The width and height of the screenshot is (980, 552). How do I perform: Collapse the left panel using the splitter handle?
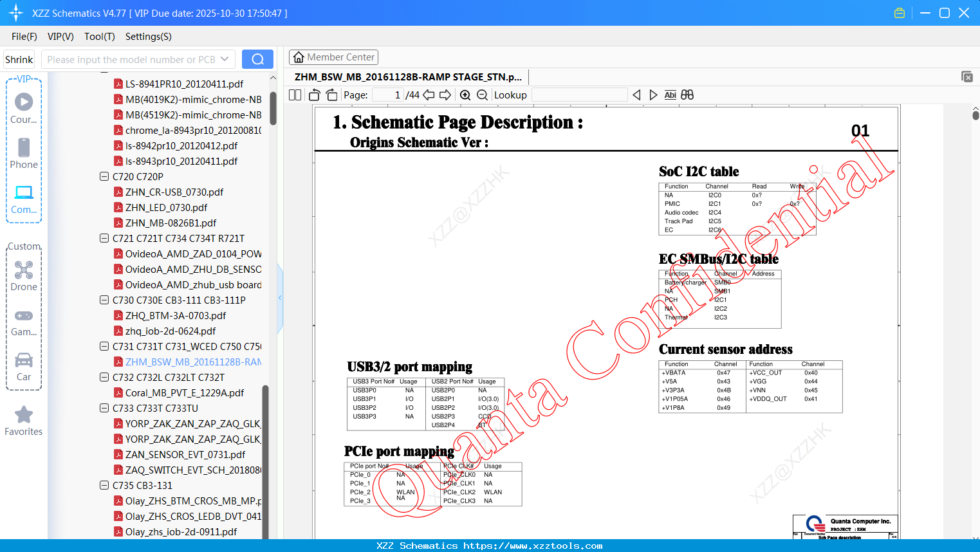pos(280,297)
